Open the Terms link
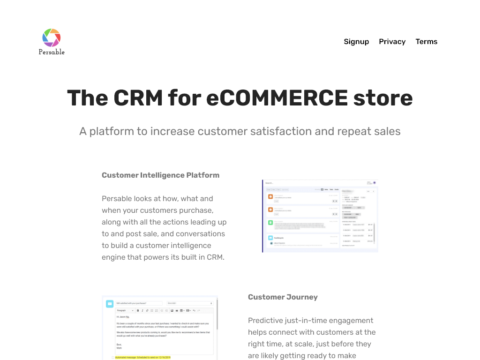This screenshot has height=360, width=480. [x=426, y=42]
